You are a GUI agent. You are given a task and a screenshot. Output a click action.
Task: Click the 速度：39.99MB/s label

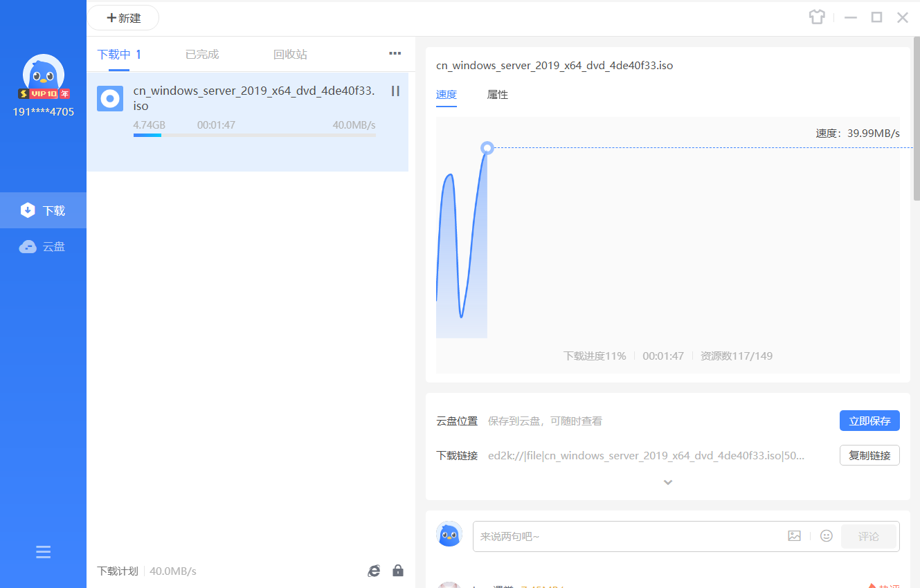(858, 134)
